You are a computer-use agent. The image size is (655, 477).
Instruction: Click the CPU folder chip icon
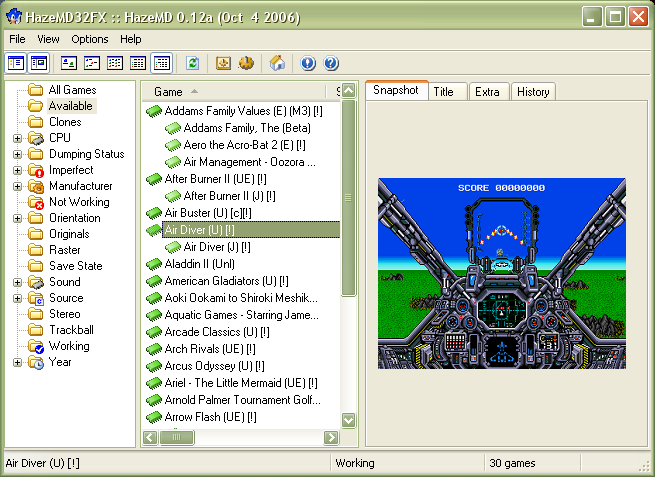pyautogui.click(x=36, y=138)
